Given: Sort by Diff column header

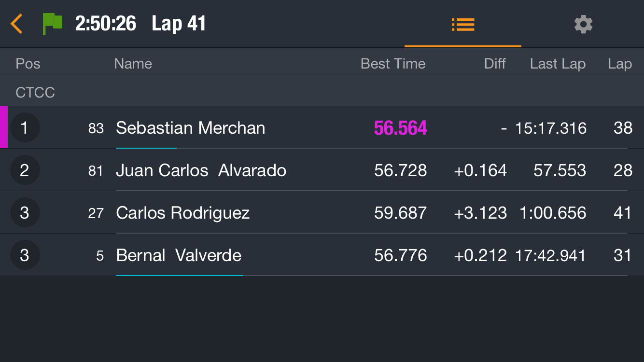Looking at the screenshot, I should pos(495,64).
